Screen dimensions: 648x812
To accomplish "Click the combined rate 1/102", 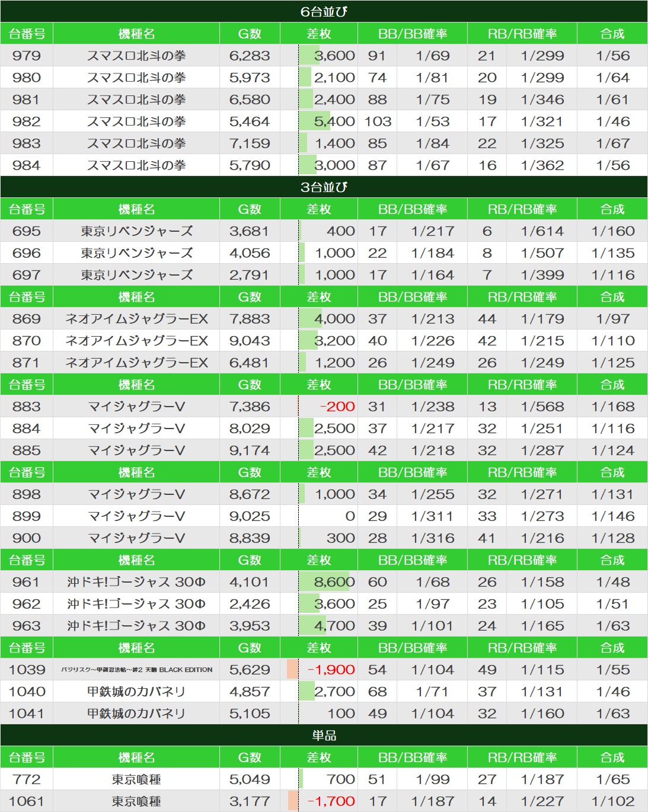I will [x=613, y=801].
